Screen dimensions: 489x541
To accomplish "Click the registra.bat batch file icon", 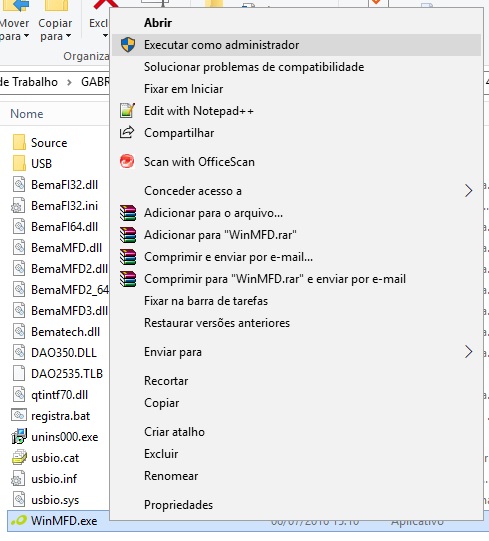I will (x=19, y=415).
